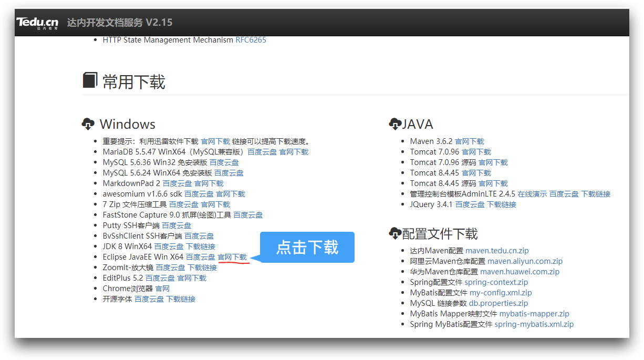The width and height of the screenshot is (644, 360).
Task: Open the RFC6265 link
Action: pos(251,40)
